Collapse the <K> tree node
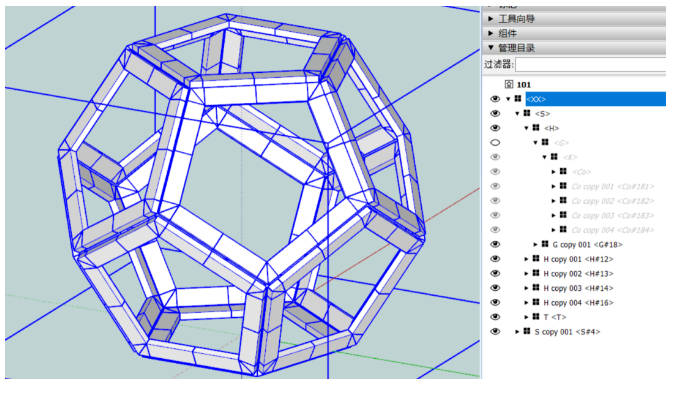Image resolution: width=677 pixels, height=394 pixels. [x=544, y=158]
